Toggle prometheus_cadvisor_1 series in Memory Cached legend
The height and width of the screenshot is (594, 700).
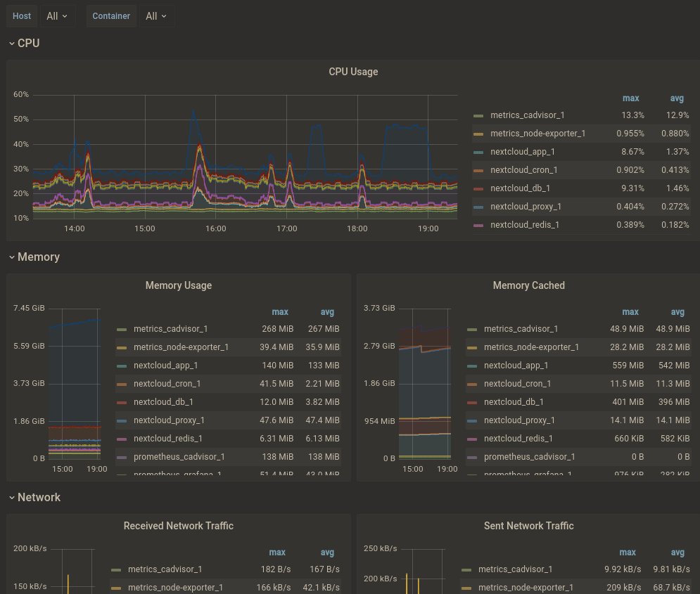coord(530,457)
